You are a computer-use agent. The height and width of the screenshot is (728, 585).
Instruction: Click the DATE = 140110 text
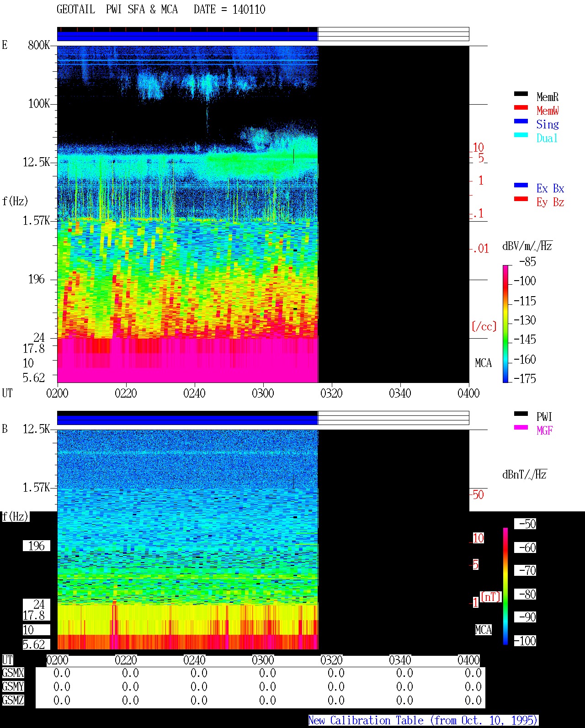point(229,10)
